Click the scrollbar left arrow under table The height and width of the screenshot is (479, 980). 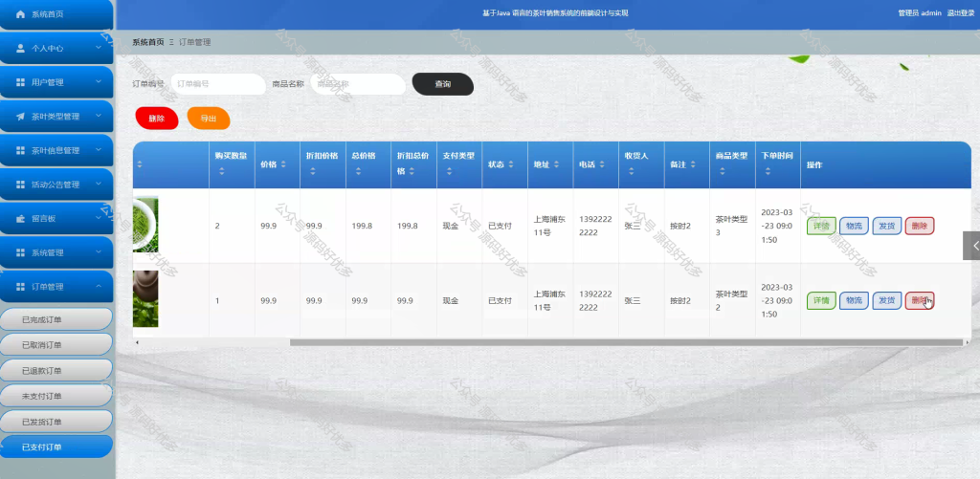[137, 342]
